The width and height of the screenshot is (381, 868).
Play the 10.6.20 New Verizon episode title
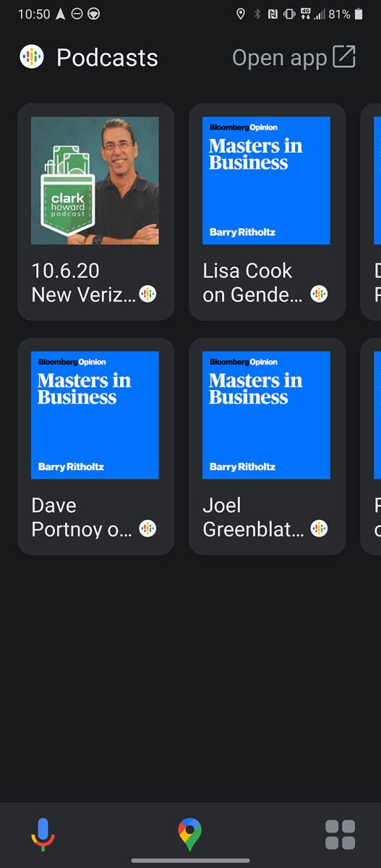(83, 283)
